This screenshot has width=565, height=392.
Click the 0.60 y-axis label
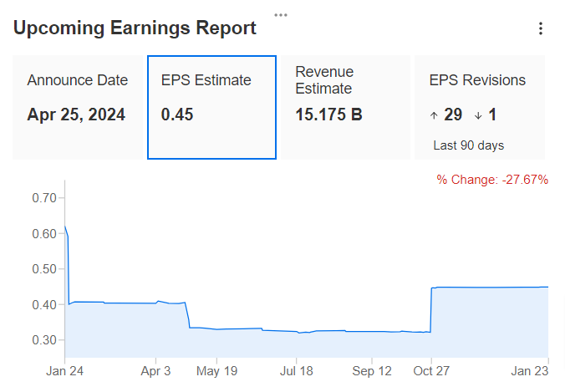point(44,234)
